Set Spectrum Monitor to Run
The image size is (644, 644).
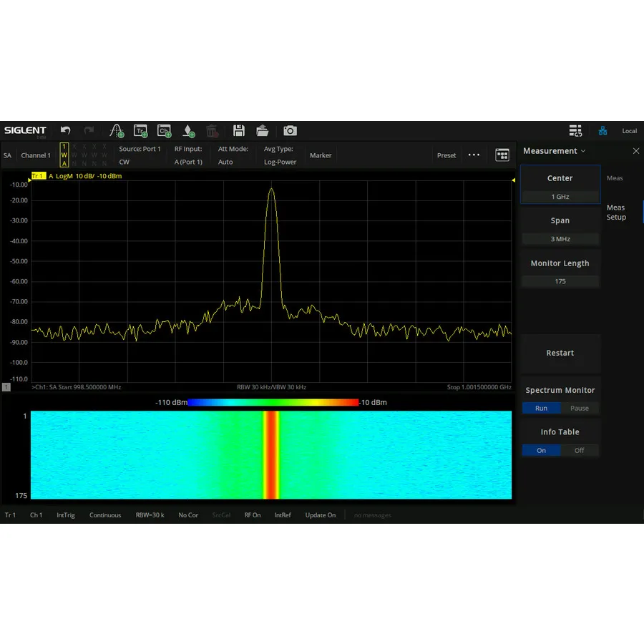click(x=542, y=408)
